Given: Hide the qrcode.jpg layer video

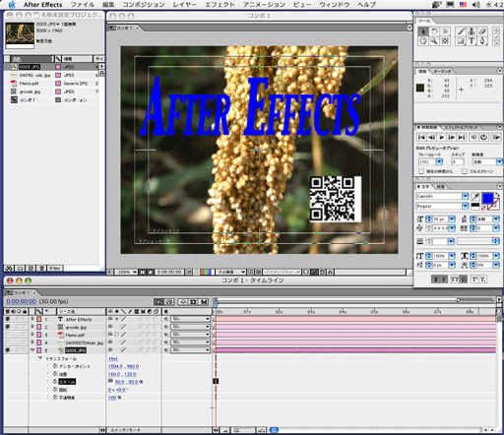Looking at the screenshot, I should tap(8, 327).
